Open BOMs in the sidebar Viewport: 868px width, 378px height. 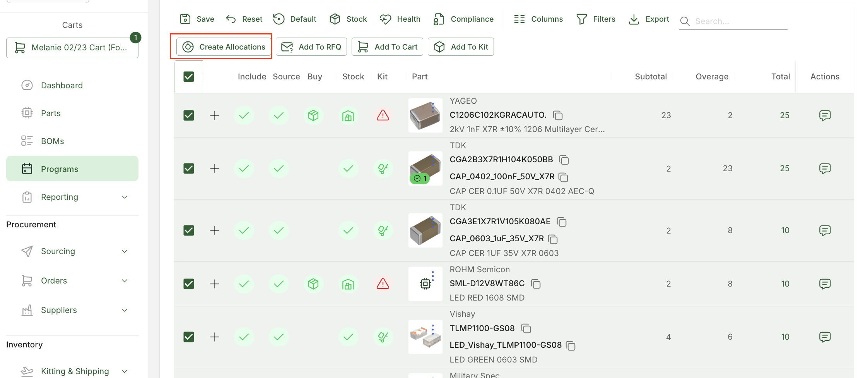[x=72, y=141]
